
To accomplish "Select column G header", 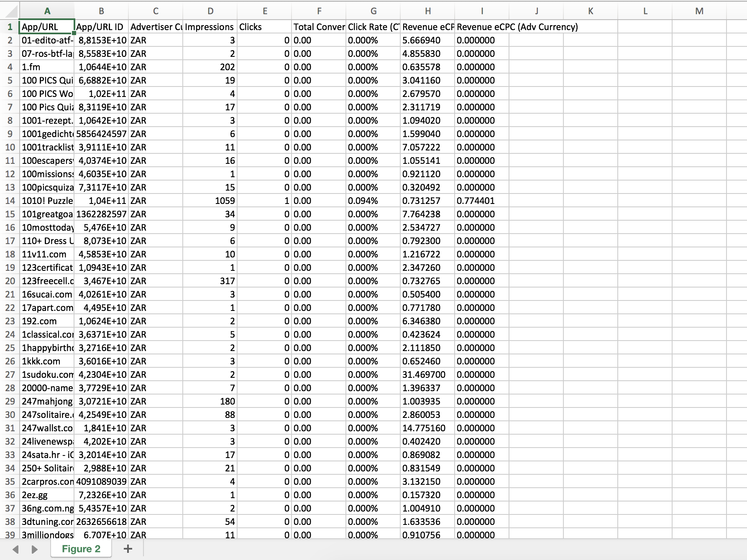I will pyautogui.click(x=373, y=11).
